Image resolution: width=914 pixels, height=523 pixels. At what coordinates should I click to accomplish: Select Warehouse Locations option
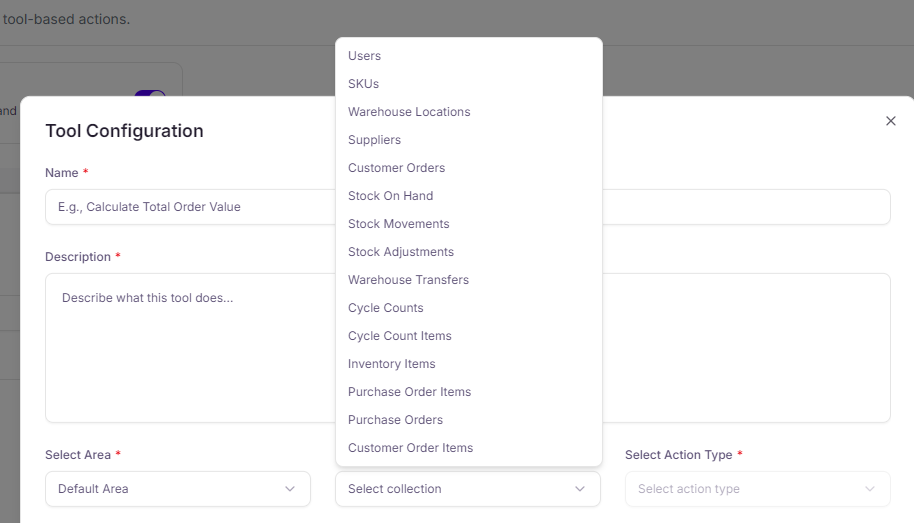pos(409,112)
